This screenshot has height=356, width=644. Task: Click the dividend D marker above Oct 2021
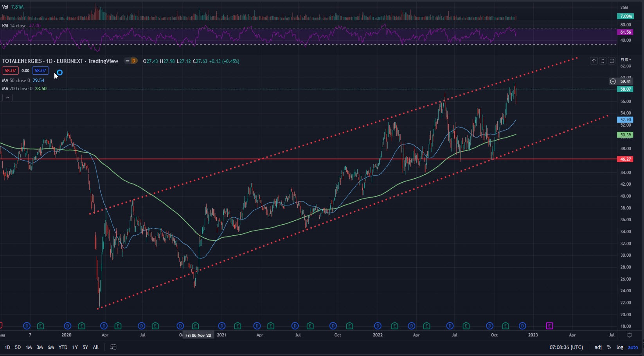click(x=333, y=326)
